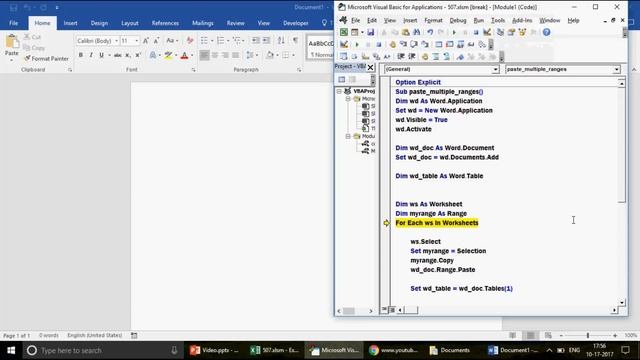640x360 pixels.
Task: Collapse the VBAProject tree node
Action: (x=339, y=91)
